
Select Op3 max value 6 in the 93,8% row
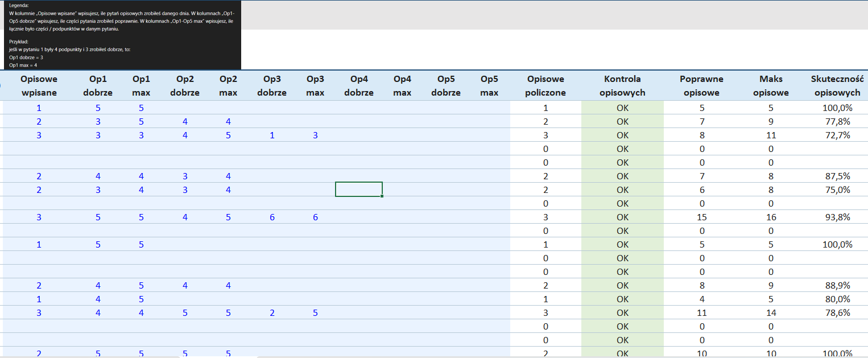tap(315, 217)
